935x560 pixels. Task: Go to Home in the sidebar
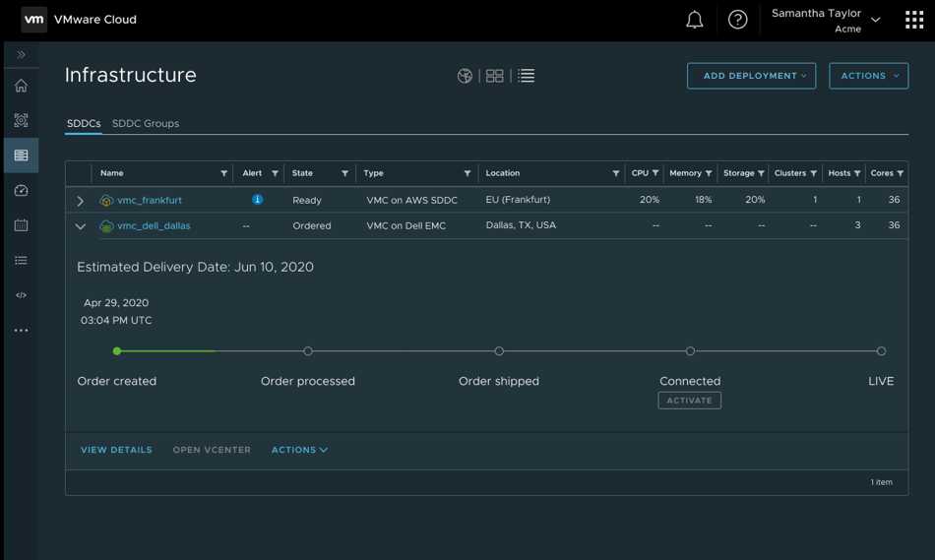point(21,86)
